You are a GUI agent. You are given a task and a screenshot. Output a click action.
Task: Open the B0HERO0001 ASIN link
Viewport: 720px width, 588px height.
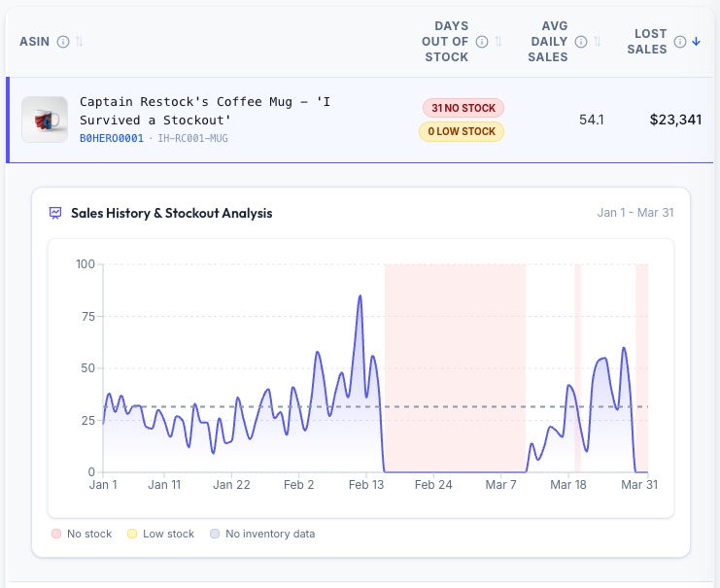[x=112, y=138]
